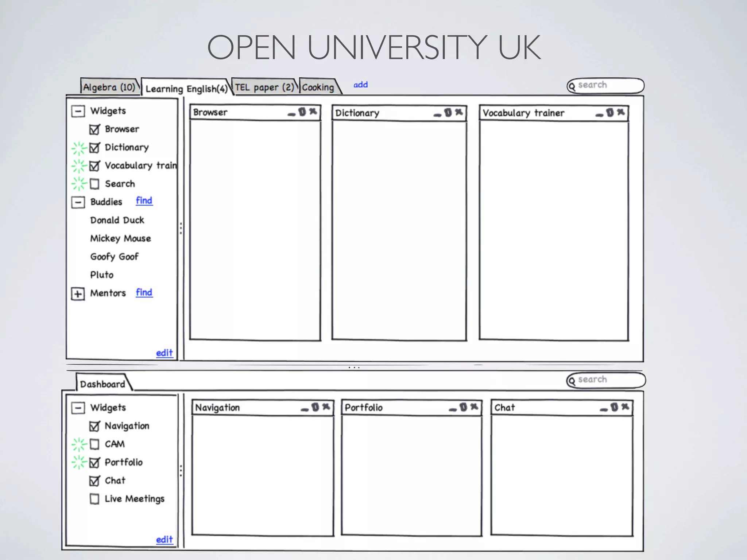Viewport: 747px width, 560px height.
Task: Click edit link in Learning English sidebar
Action: click(x=164, y=353)
